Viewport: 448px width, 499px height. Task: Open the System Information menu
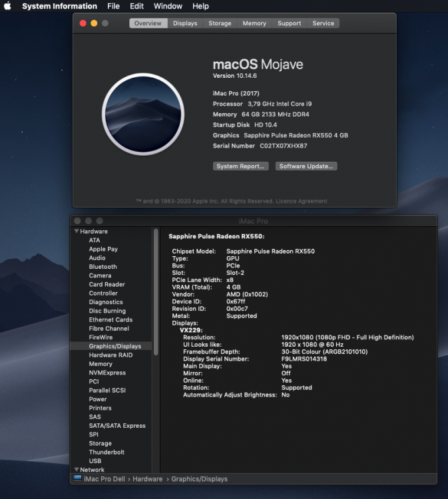point(59,6)
